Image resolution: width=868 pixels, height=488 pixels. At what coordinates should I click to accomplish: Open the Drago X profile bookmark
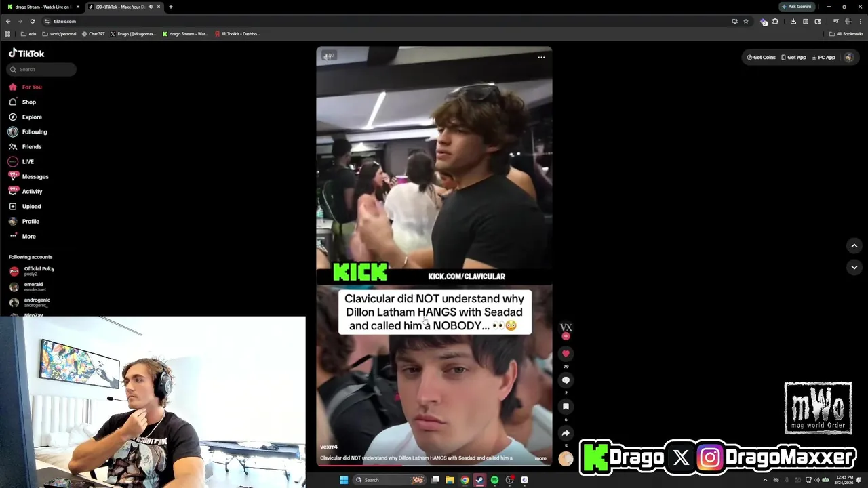tap(133, 33)
